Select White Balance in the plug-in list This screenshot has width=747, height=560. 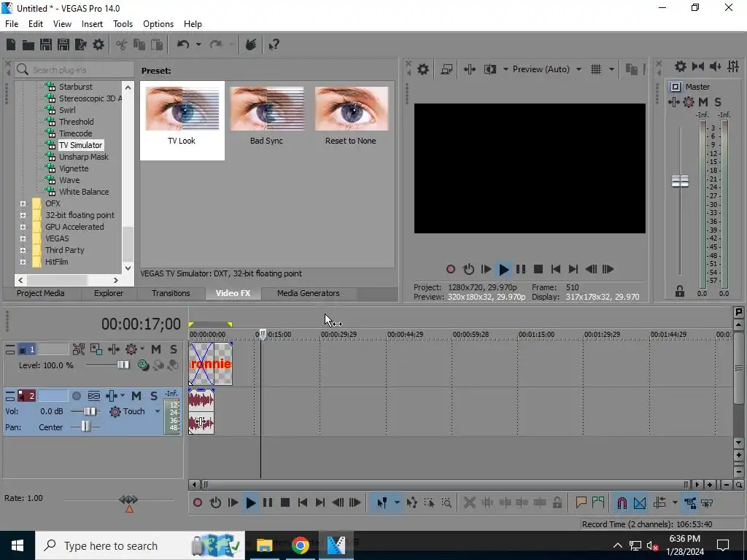[x=84, y=192]
